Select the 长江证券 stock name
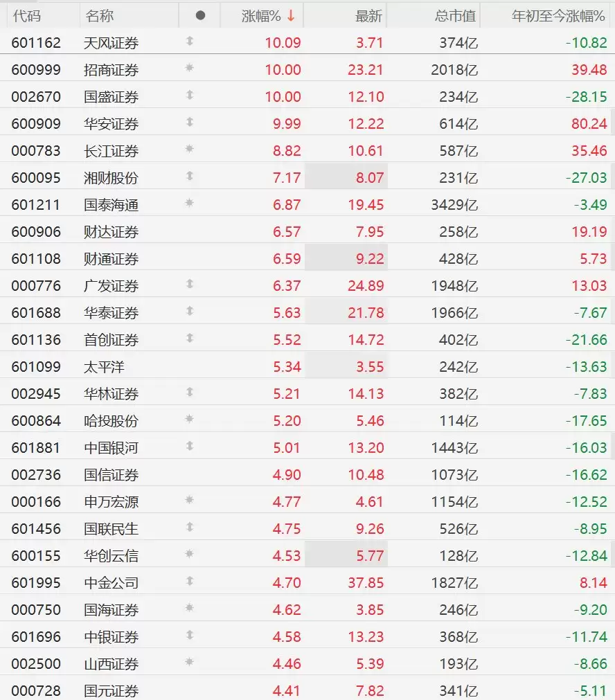The height and width of the screenshot is (700, 615). point(112,151)
